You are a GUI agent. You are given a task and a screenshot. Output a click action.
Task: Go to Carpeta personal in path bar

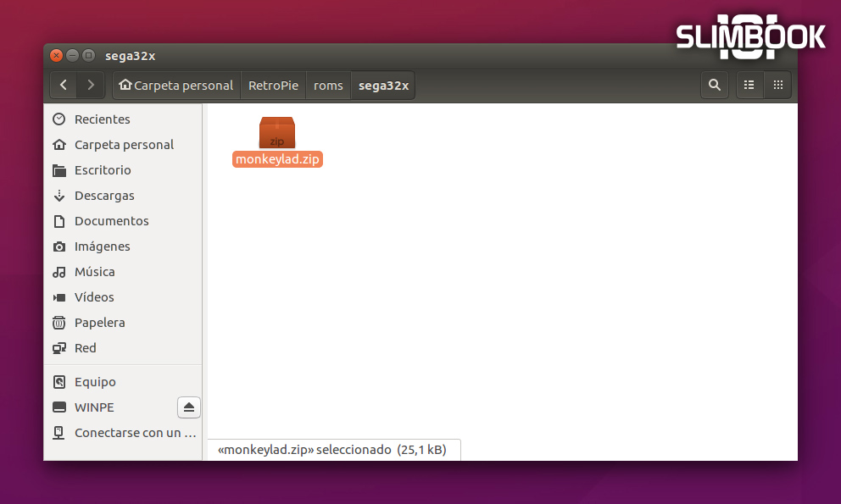tap(176, 86)
